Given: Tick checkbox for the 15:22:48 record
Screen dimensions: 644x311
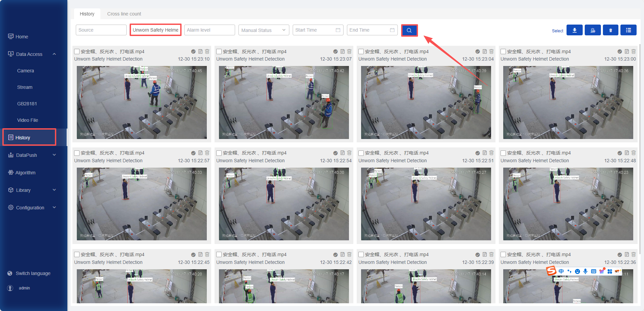Looking at the screenshot, I should pyautogui.click(x=503, y=153).
